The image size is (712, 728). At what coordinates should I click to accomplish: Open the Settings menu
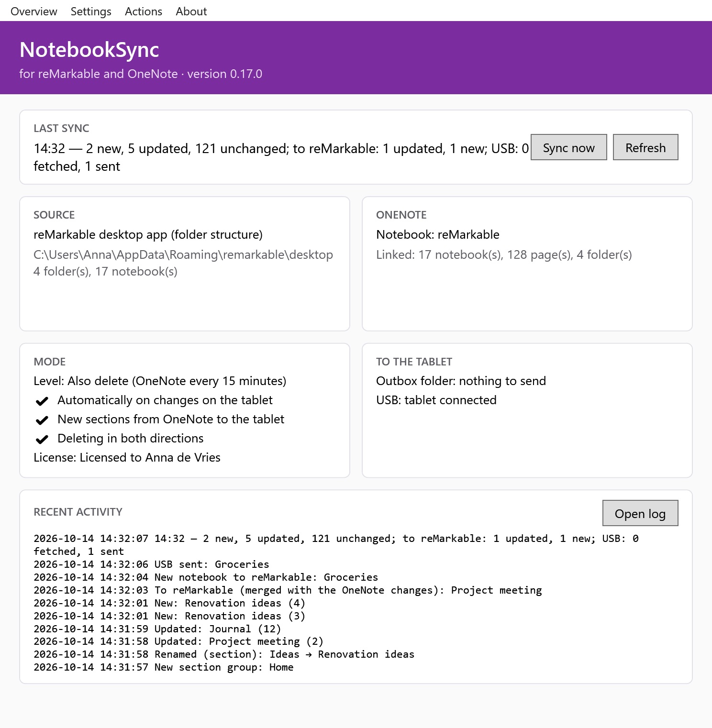(91, 11)
